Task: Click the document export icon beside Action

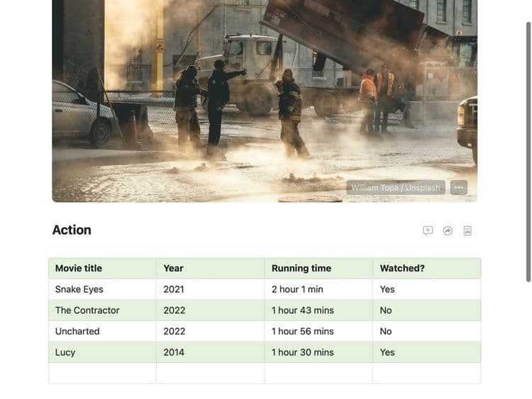Action: pos(467,230)
